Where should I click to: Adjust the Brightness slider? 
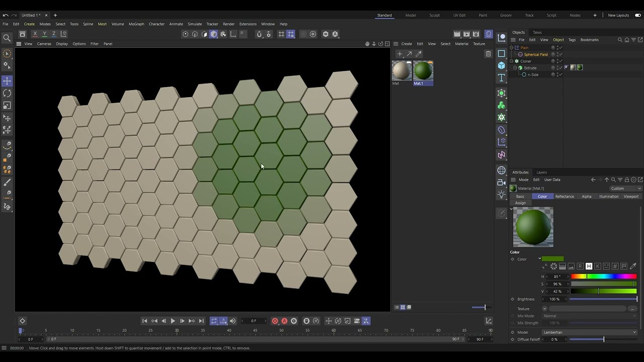coord(603,299)
